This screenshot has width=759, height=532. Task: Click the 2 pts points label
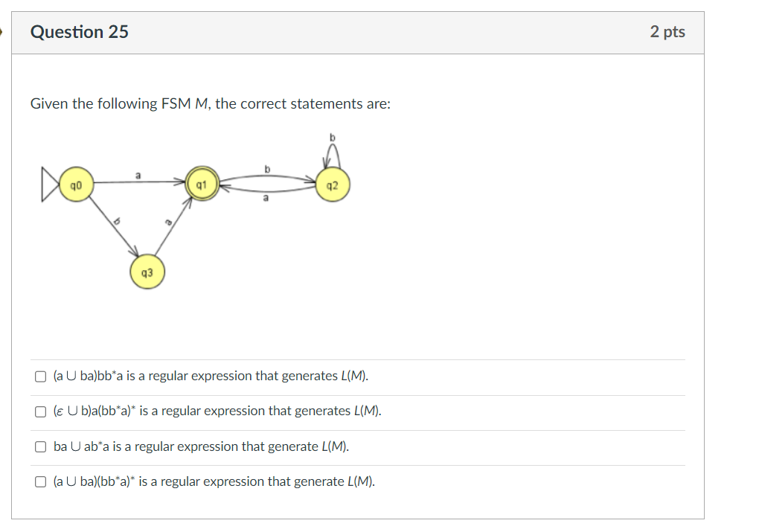[667, 32]
